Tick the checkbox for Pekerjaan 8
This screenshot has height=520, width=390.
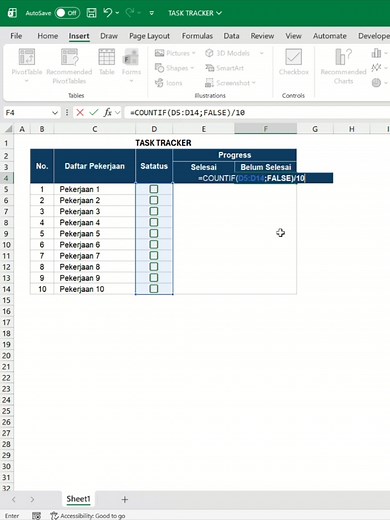(154, 267)
